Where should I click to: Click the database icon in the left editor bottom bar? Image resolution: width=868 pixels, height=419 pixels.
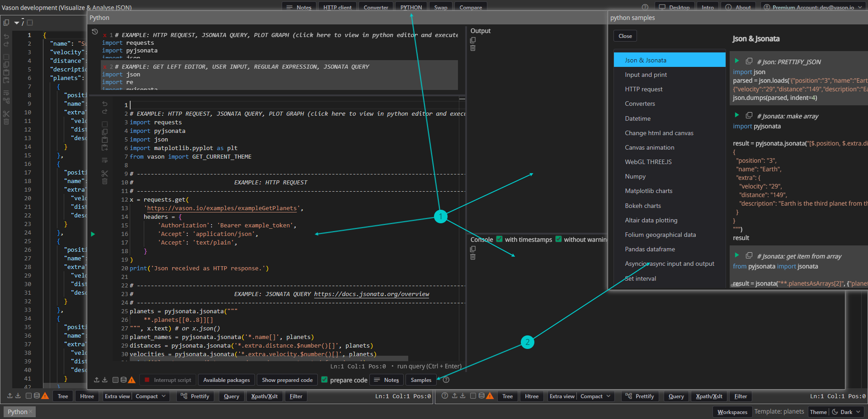37,395
